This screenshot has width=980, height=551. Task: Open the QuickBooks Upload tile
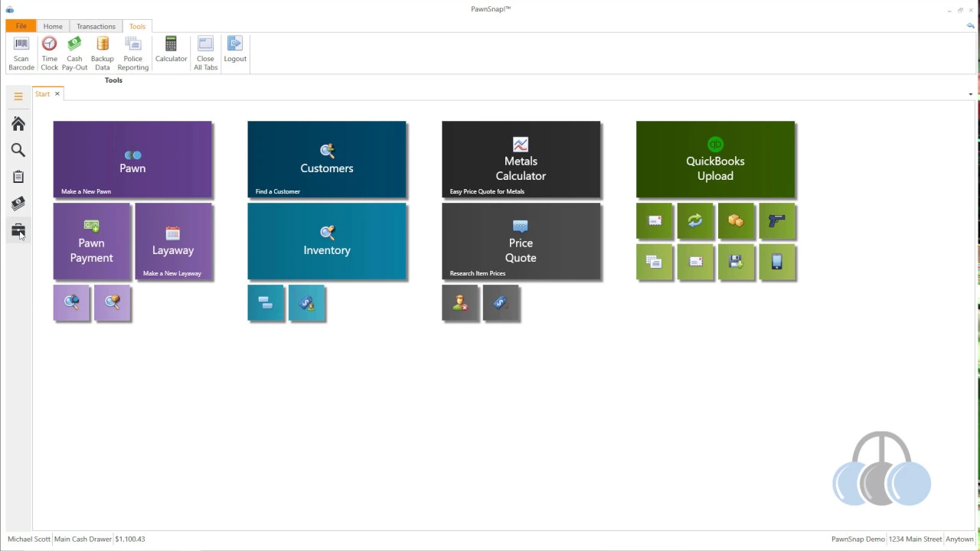(x=716, y=159)
